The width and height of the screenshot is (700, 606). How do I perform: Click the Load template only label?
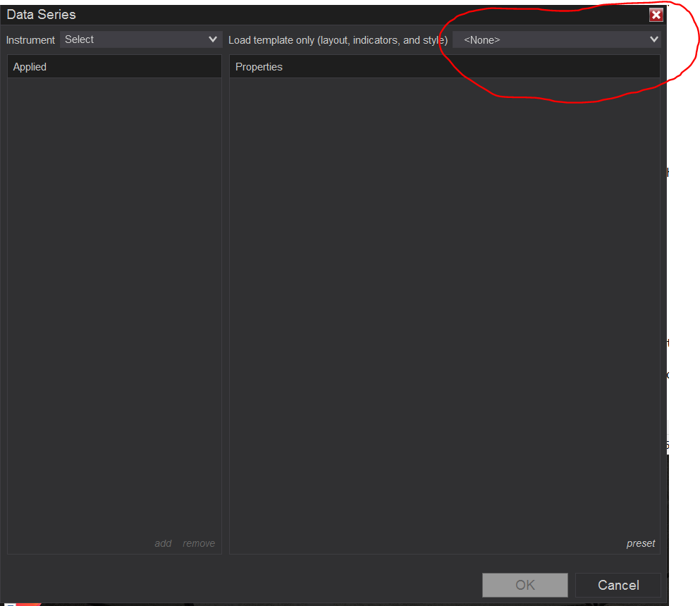coord(338,40)
